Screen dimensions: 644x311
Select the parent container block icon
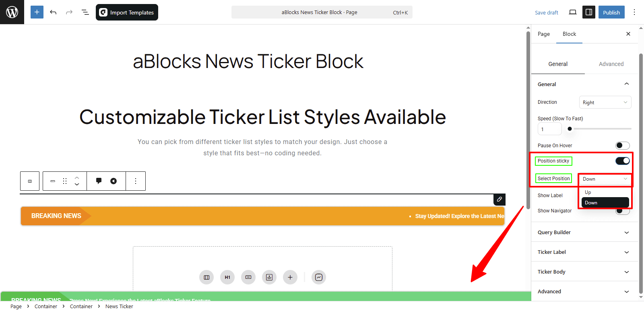pos(30,181)
